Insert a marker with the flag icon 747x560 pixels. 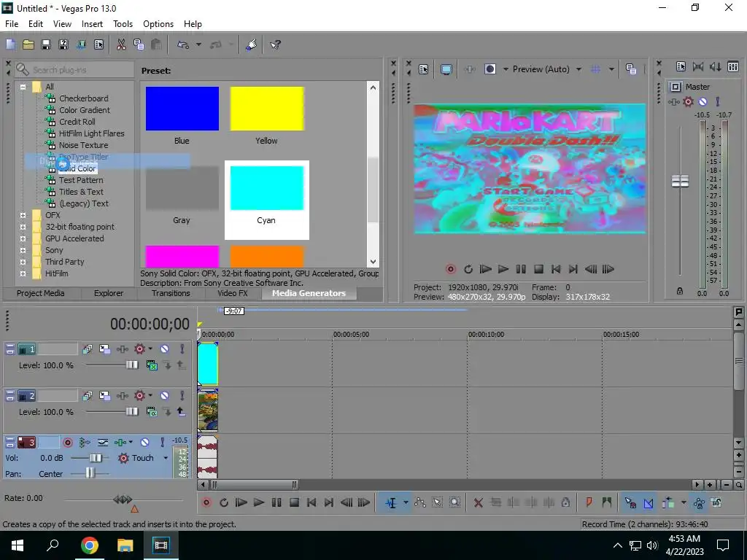(589, 502)
